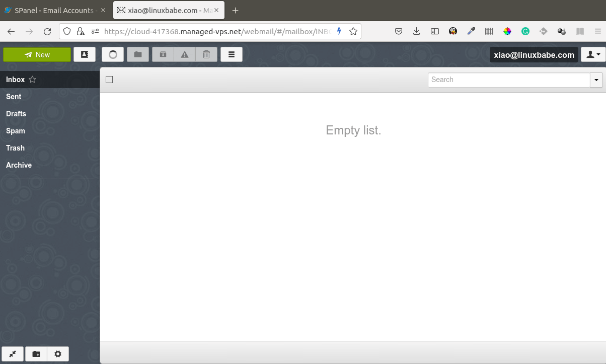Image resolution: width=606 pixels, height=364 pixels.
Task: Switch to the SPanel Email Accounts tab
Action: (x=53, y=10)
